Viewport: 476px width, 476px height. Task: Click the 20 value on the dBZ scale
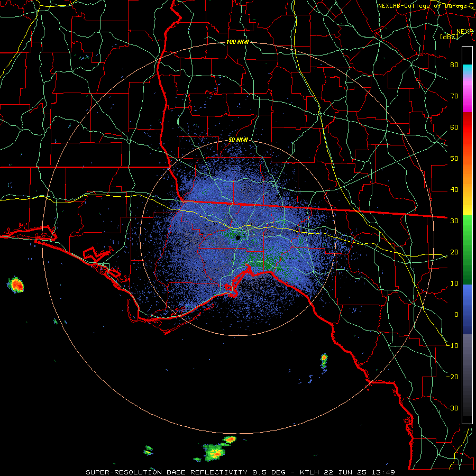(454, 252)
